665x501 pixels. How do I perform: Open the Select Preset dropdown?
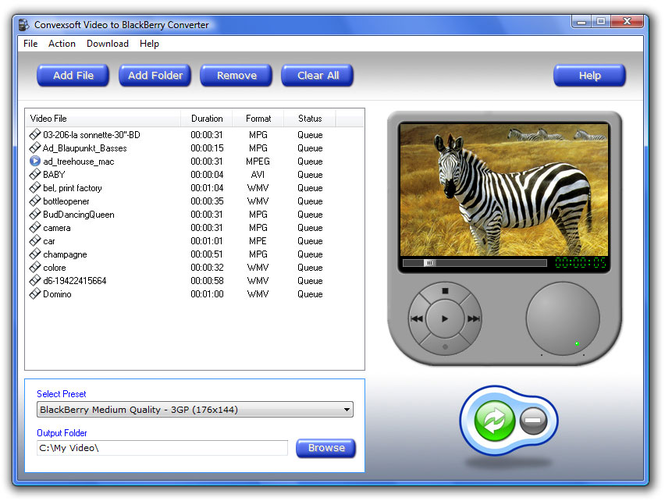tap(195, 409)
